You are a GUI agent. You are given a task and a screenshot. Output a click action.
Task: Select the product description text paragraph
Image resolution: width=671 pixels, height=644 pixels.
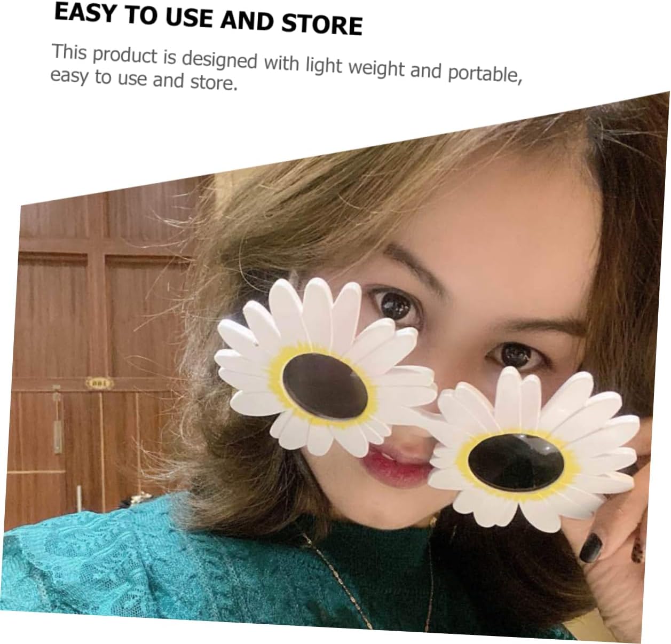tap(286, 67)
